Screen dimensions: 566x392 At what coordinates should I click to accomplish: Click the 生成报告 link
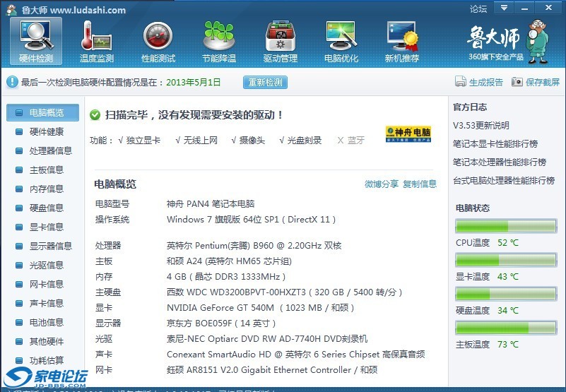coord(486,83)
